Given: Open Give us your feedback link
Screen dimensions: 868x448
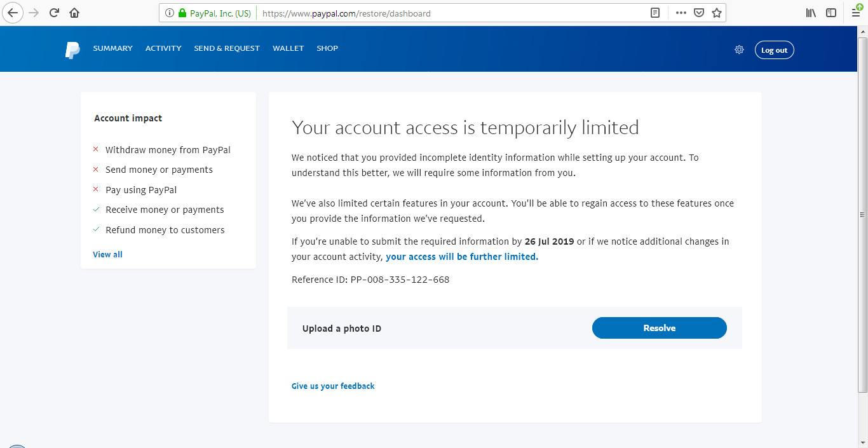Looking at the screenshot, I should click(x=333, y=386).
